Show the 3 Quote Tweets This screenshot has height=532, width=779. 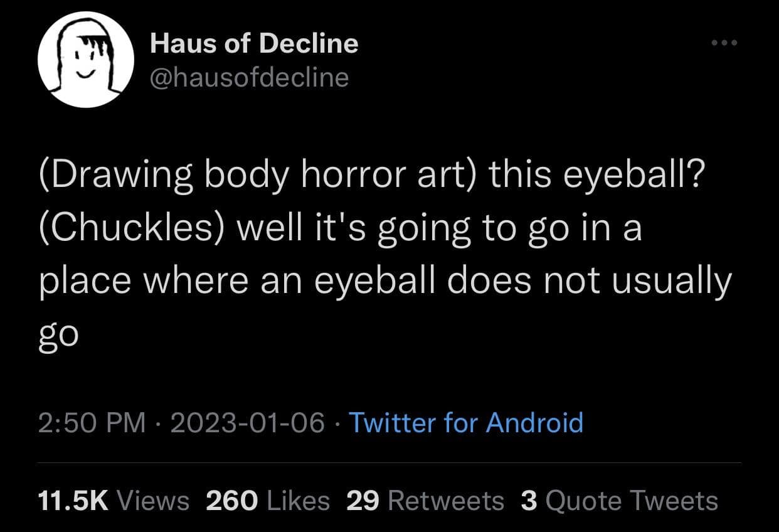click(619, 501)
